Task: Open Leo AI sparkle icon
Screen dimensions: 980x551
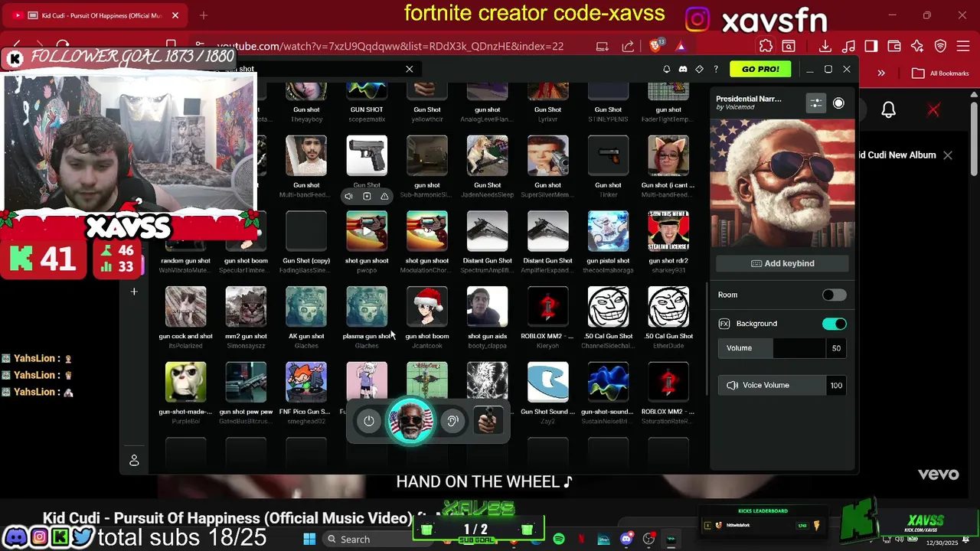Action: coord(917,46)
